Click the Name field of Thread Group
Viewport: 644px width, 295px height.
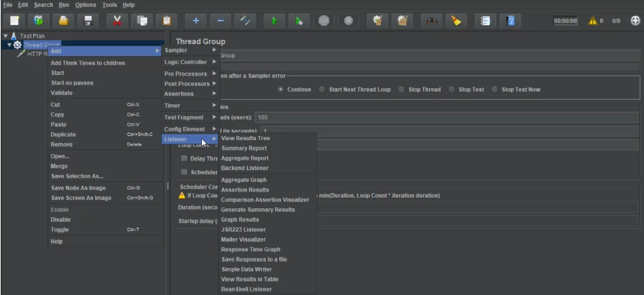[x=430, y=56]
